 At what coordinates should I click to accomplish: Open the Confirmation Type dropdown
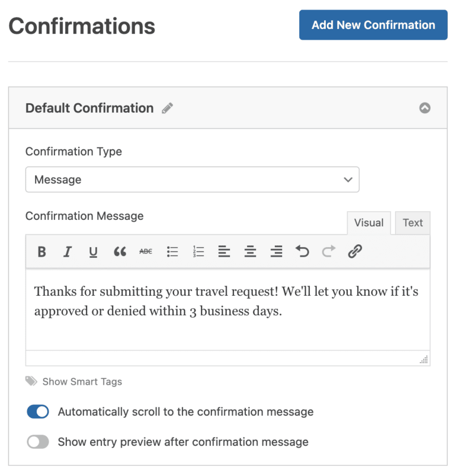pos(192,179)
